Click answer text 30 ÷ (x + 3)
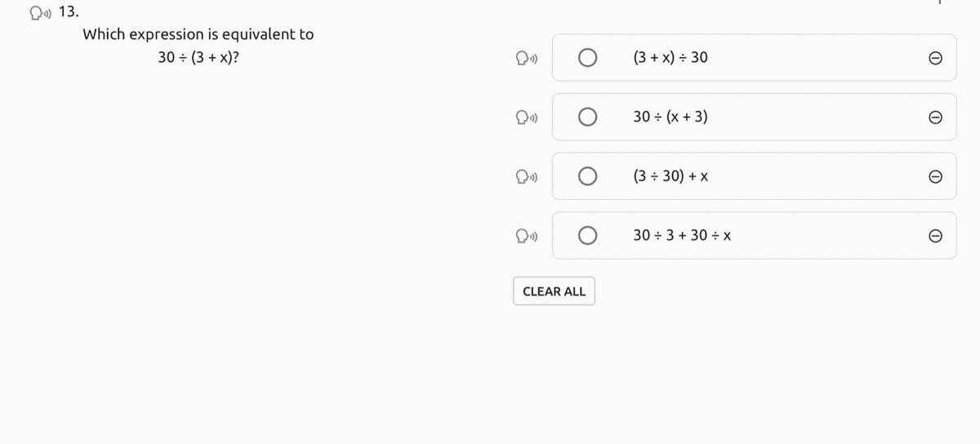 pos(670,118)
